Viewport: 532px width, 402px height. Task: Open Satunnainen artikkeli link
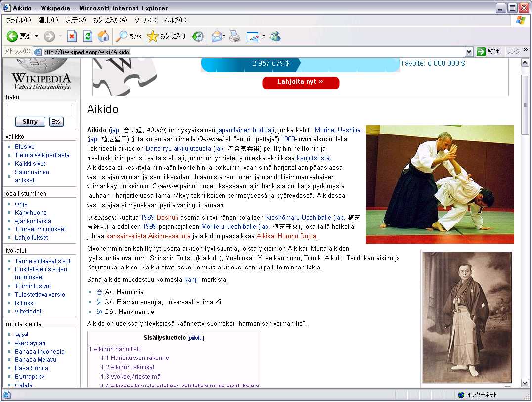32,176
